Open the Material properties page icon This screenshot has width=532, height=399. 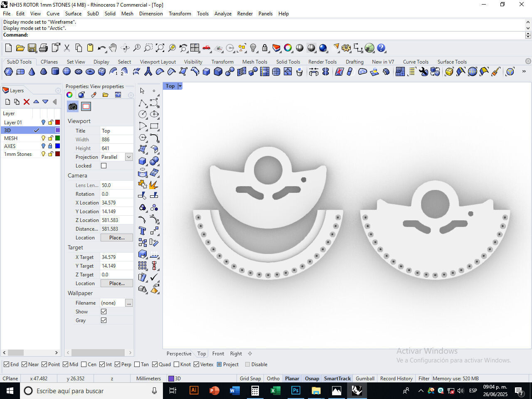coord(81,95)
